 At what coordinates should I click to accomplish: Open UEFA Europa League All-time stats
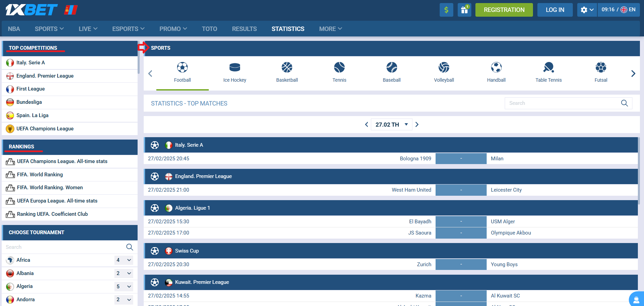(70, 201)
